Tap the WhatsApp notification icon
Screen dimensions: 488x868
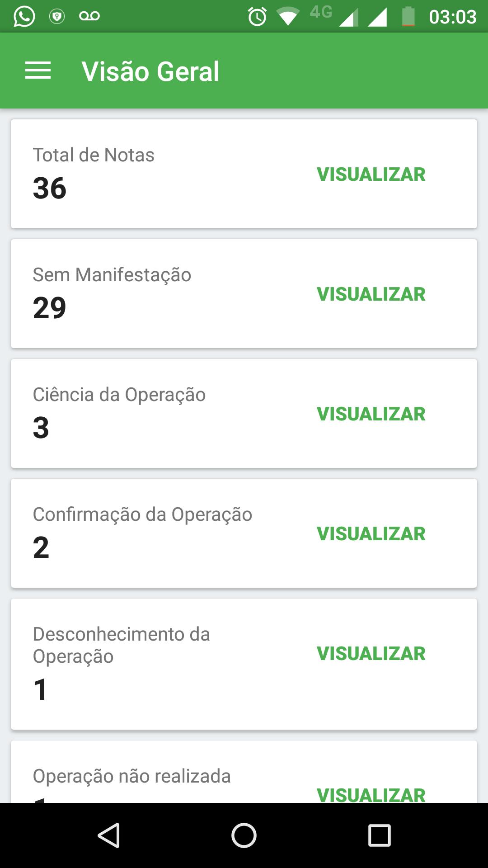coord(24,17)
